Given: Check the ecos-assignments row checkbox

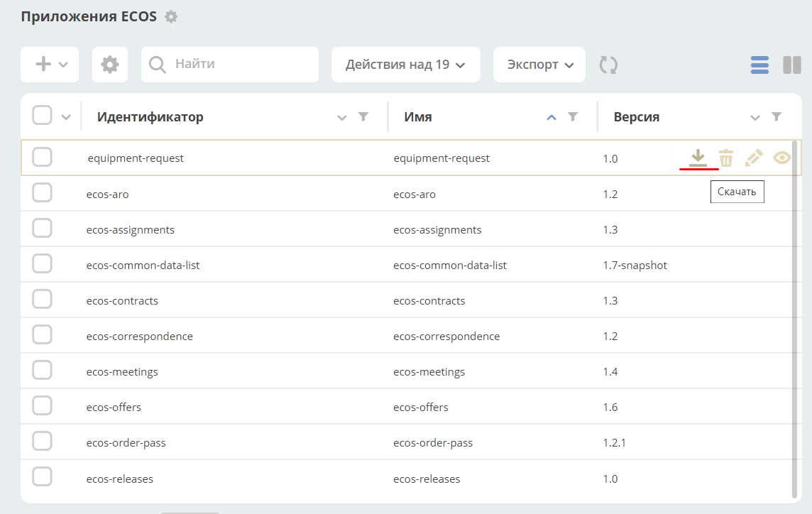Looking at the screenshot, I should (x=42, y=228).
